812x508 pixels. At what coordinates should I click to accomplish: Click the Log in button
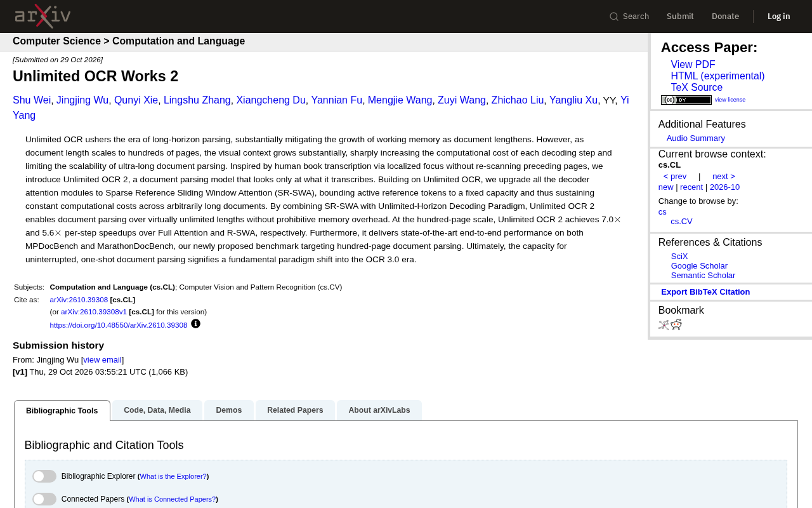(779, 17)
